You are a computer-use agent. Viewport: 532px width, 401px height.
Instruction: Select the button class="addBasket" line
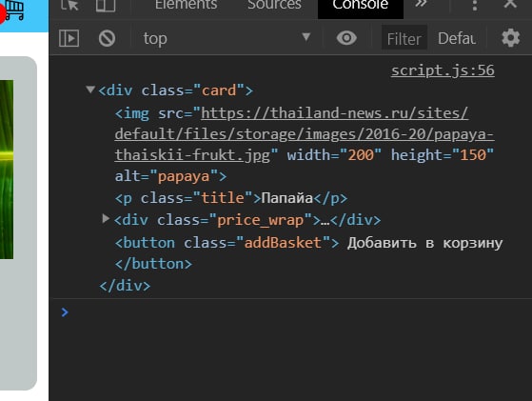pyautogui.click(x=308, y=243)
